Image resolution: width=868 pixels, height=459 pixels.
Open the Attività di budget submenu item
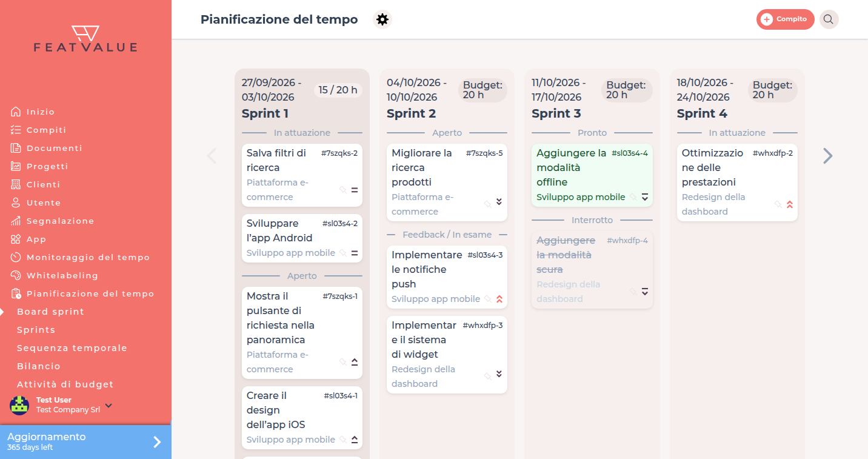point(65,384)
